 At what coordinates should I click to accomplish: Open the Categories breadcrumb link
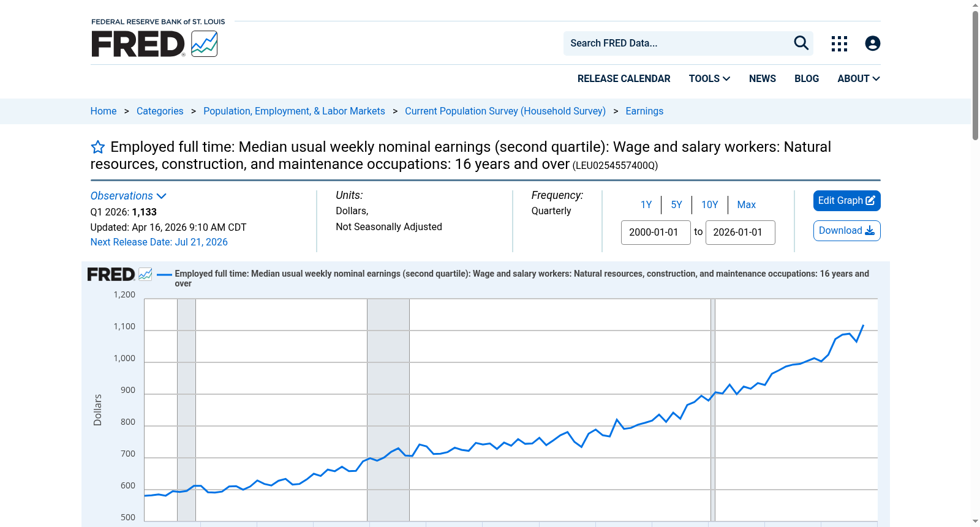point(160,111)
